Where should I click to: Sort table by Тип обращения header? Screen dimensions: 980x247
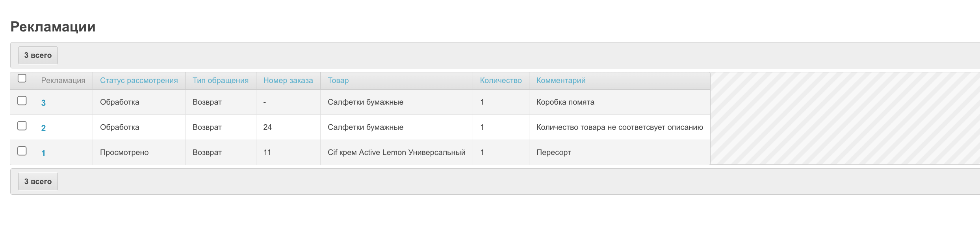click(220, 81)
